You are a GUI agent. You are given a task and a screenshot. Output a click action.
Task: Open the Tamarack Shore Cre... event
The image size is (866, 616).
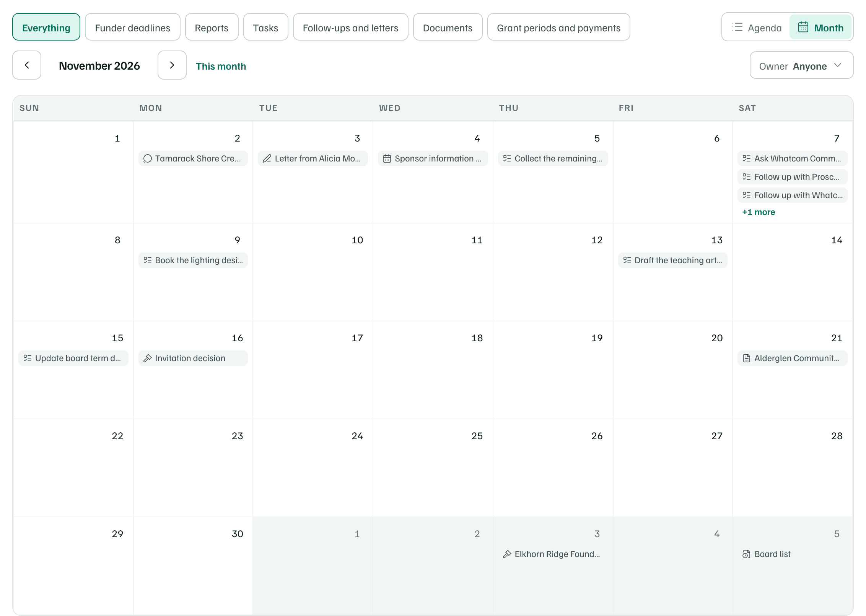pyautogui.click(x=193, y=158)
